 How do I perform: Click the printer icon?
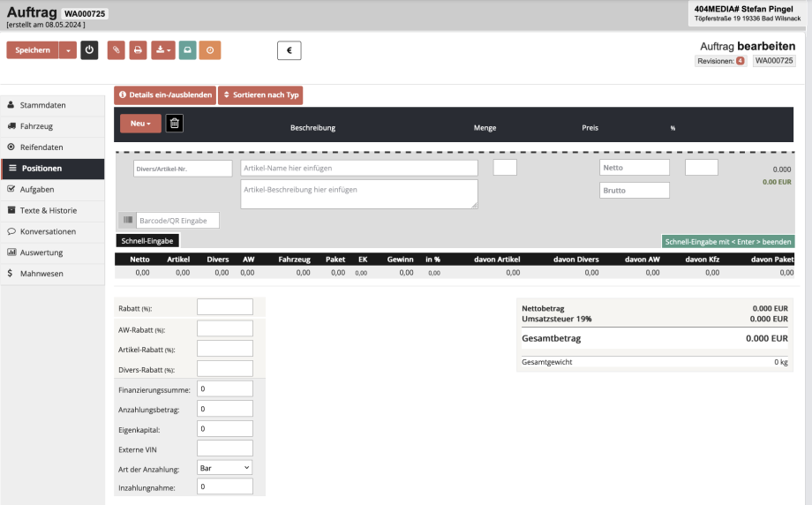pyautogui.click(x=138, y=50)
